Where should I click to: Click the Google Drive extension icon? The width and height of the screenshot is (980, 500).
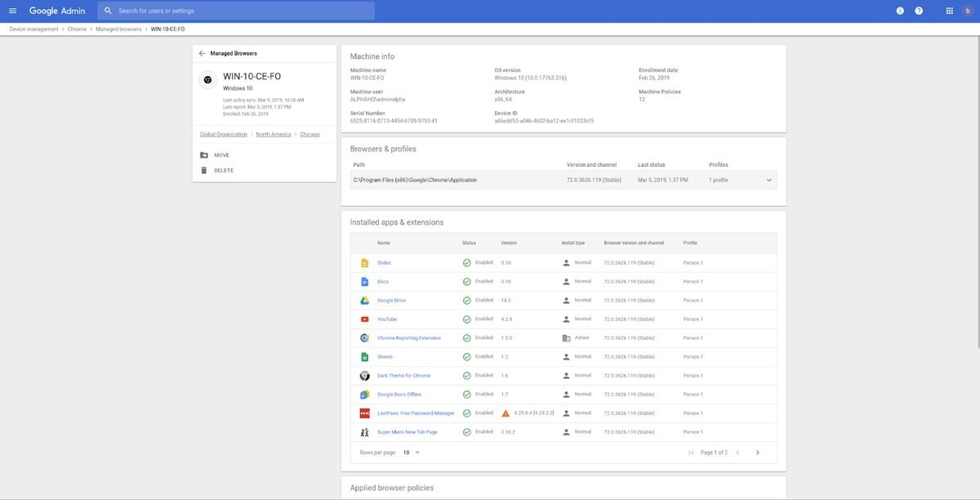[x=362, y=297]
